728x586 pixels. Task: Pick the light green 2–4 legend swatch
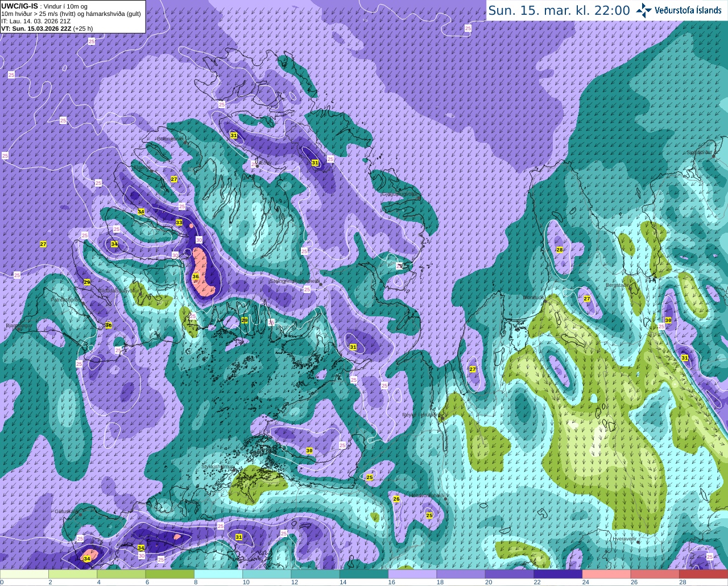tap(73, 574)
